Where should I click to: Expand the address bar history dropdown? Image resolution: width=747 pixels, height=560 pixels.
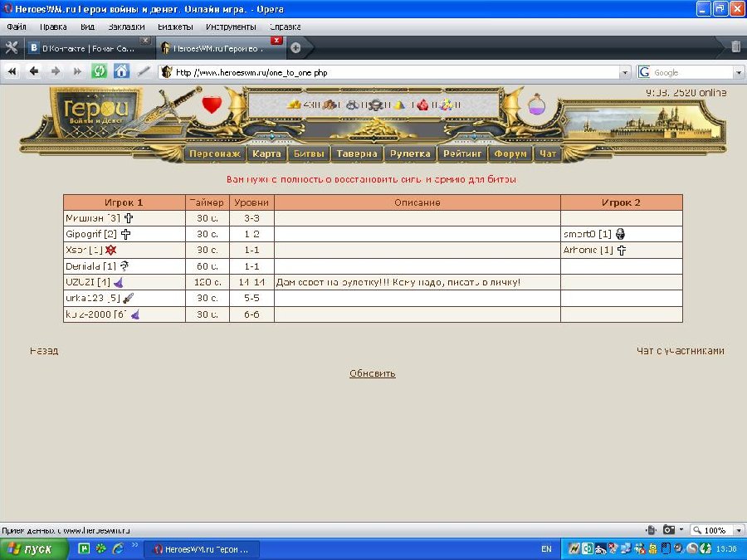tap(624, 73)
